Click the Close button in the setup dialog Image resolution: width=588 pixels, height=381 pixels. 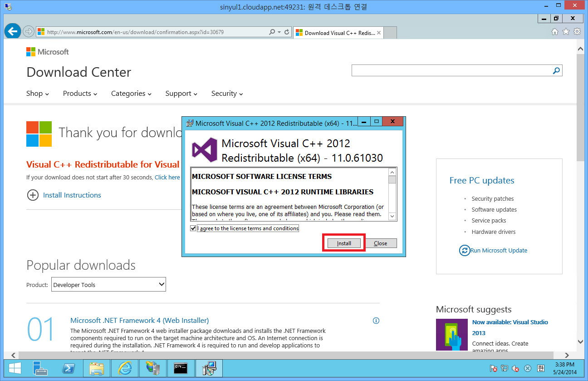click(x=381, y=243)
